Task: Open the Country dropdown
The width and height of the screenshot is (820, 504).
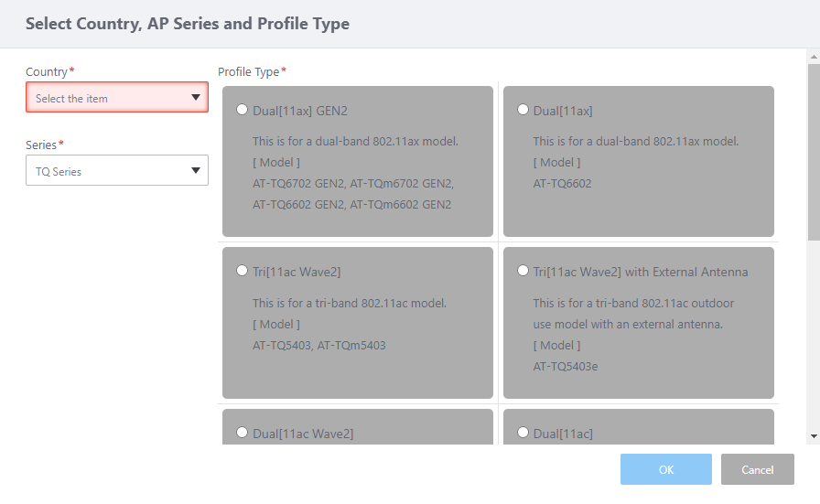Action: coord(116,98)
